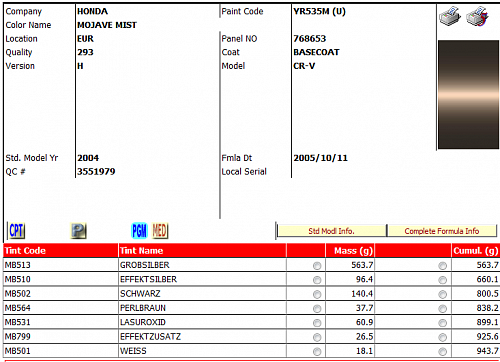Click company value HONDA
This screenshot has width=500, height=362.
tap(93, 11)
